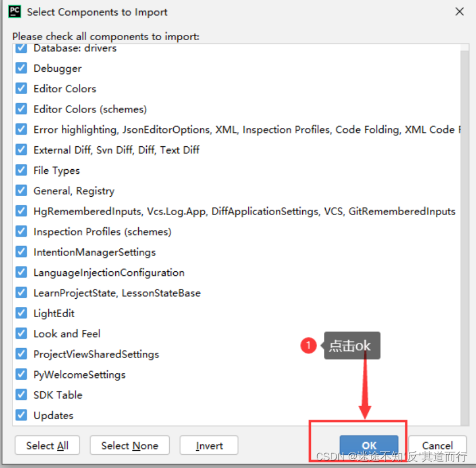The image size is (476, 468).
Task: Select the 'Look and Feel' label text
Action: click(67, 334)
